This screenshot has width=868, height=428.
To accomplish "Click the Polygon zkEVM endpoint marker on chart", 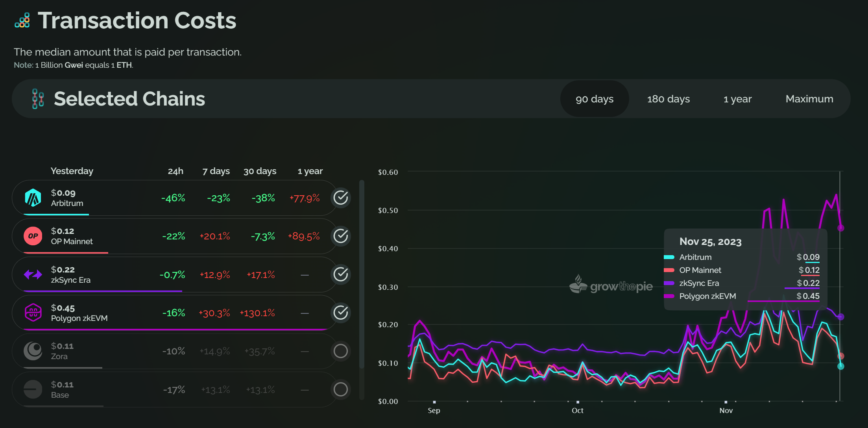I will pyautogui.click(x=840, y=228).
